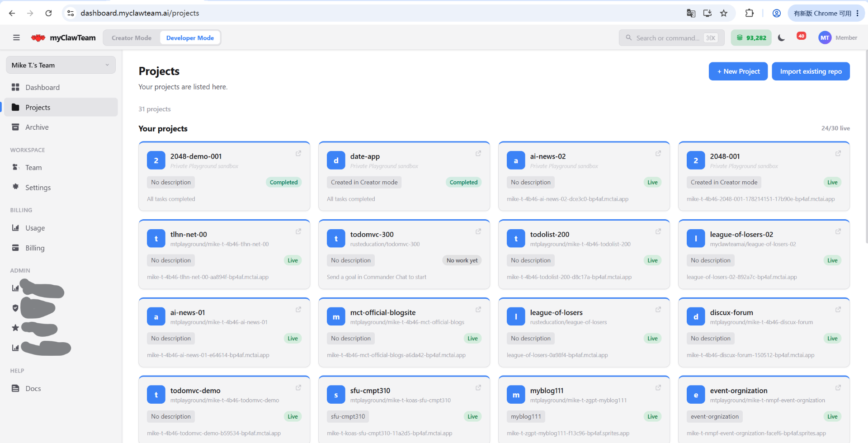Image resolution: width=868 pixels, height=443 pixels.
Task: Select Developer Mode toggle option
Action: click(190, 38)
